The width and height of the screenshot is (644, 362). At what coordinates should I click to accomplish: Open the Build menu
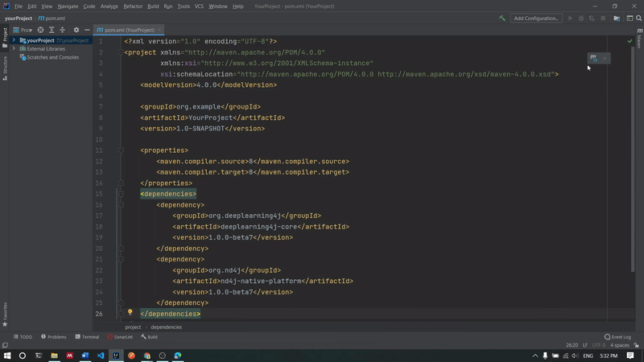click(153, 6)
